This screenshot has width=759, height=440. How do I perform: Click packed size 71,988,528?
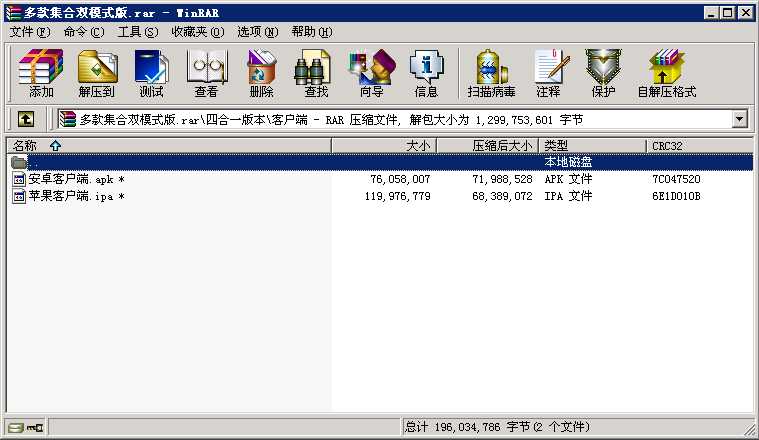click(x=502, y=179)
